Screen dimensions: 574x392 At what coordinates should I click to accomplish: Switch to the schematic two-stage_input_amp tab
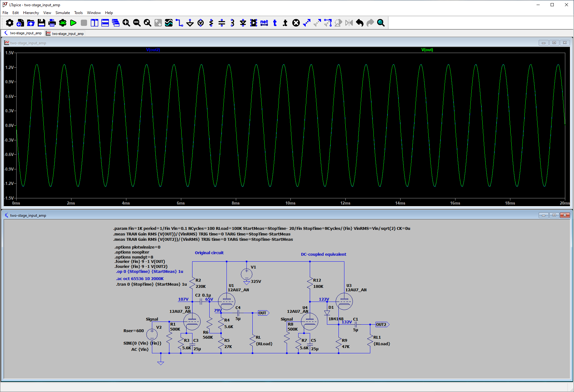tap(23, 33)
